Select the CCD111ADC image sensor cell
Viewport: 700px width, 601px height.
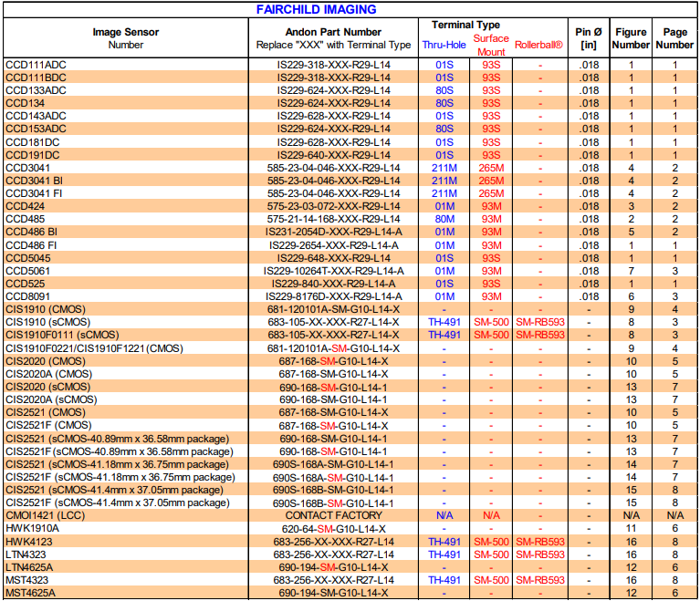[37, 65]
